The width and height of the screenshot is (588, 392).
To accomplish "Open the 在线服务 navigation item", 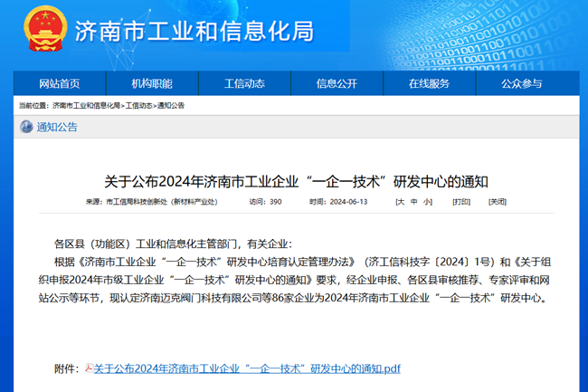I will 429,84.
